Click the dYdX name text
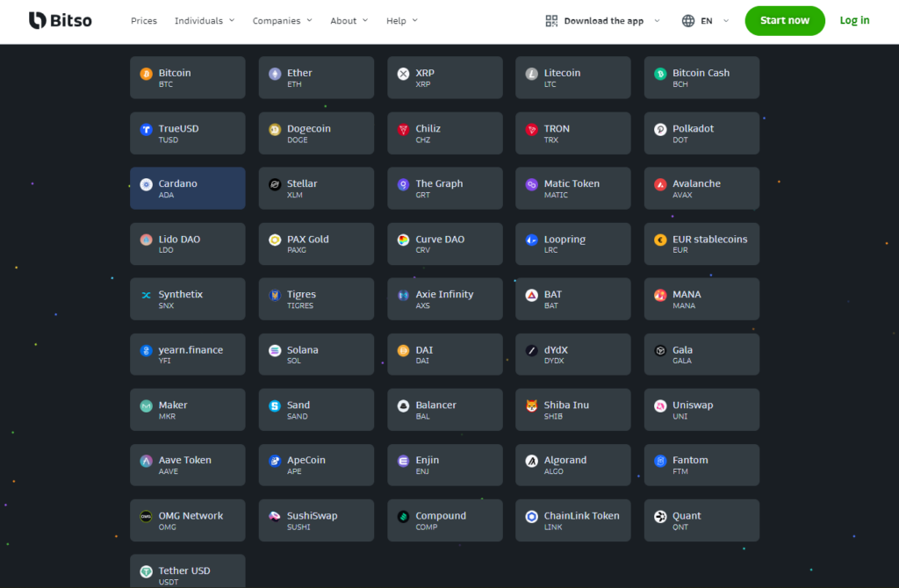899x588 pixels. (556, 349)
